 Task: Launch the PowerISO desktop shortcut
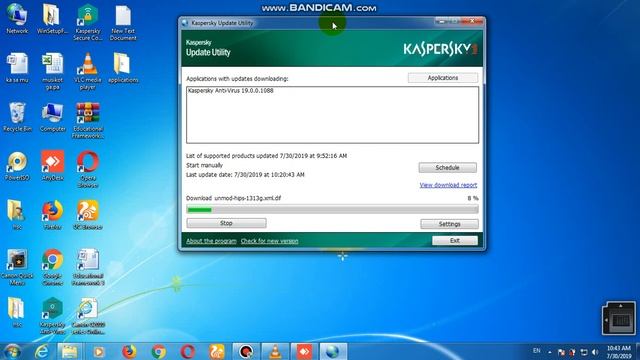[17, 166]
